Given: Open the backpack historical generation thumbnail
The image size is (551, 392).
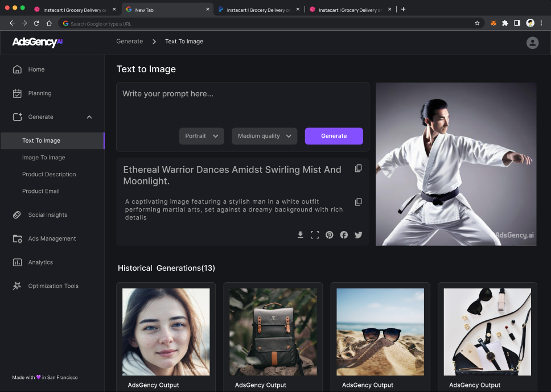Looking at the screenshot, I should (x=273, y=332).
